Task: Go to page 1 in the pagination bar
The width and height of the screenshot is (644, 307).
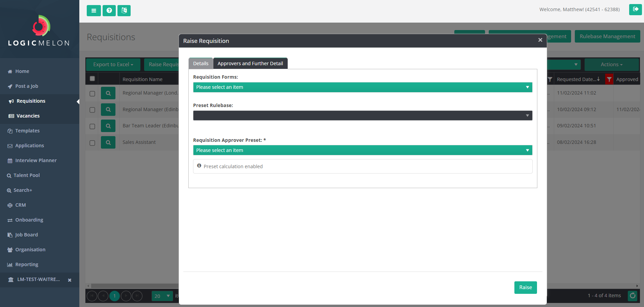Action: point(114,296)
